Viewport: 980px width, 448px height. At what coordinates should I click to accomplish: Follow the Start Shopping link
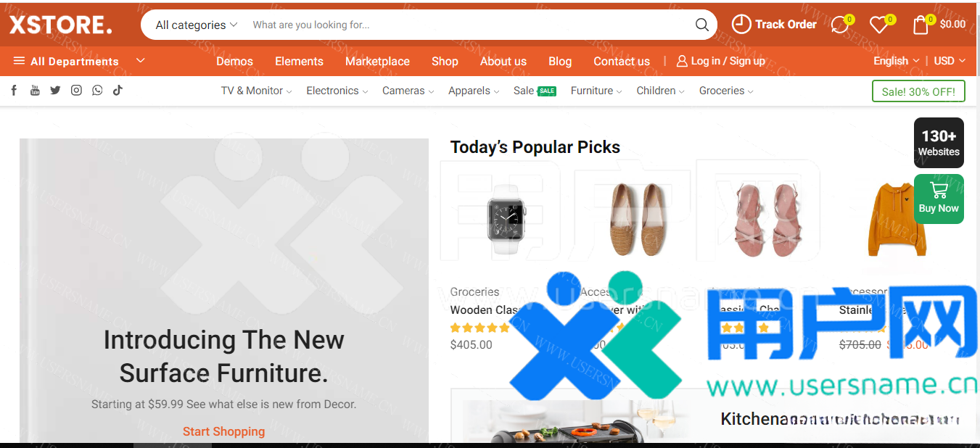[x=223, y=431]
